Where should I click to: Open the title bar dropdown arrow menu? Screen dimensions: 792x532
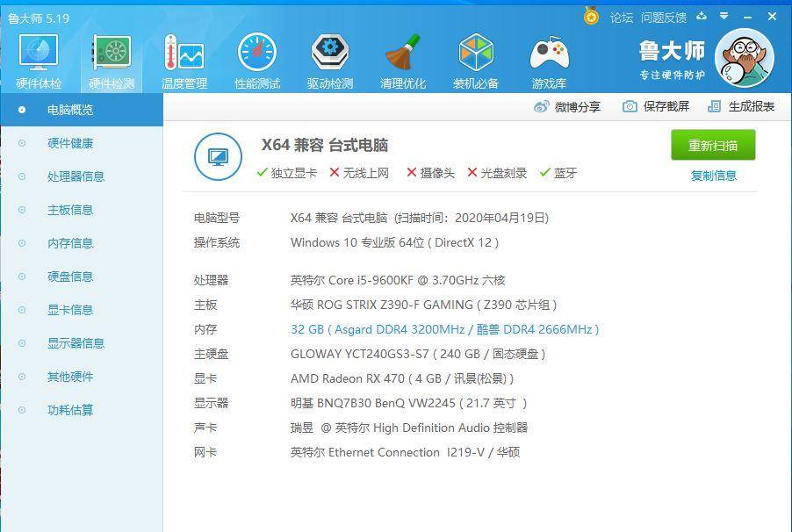[x=723, y=16]
